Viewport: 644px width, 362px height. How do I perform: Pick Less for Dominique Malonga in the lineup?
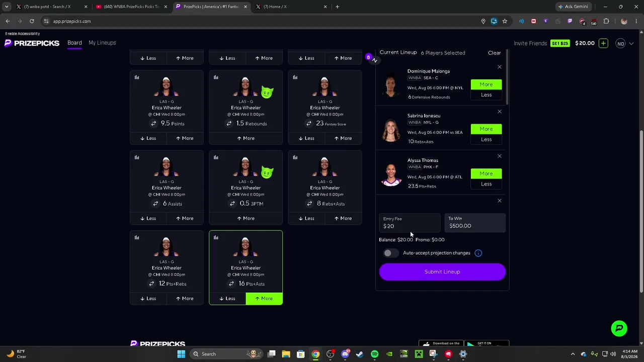point(486,95)
